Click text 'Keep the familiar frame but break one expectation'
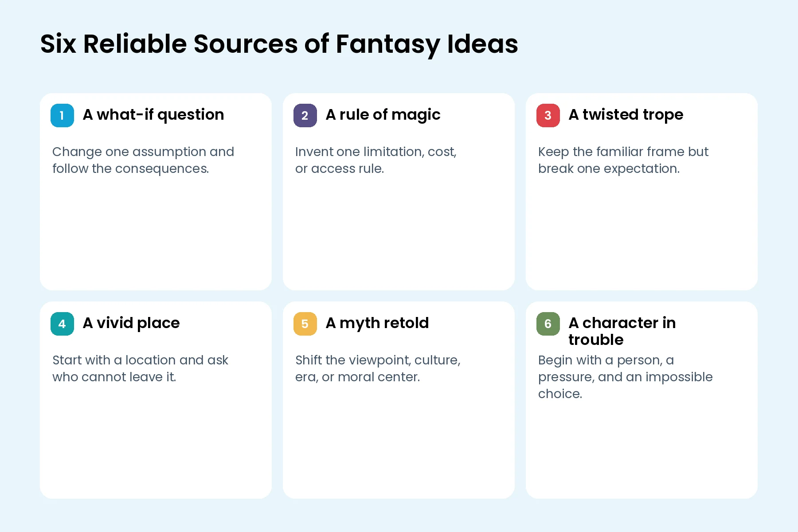Image resolution: width=798 pixels, height=532 pixels. pyautogui.click(x=623, y=160)
